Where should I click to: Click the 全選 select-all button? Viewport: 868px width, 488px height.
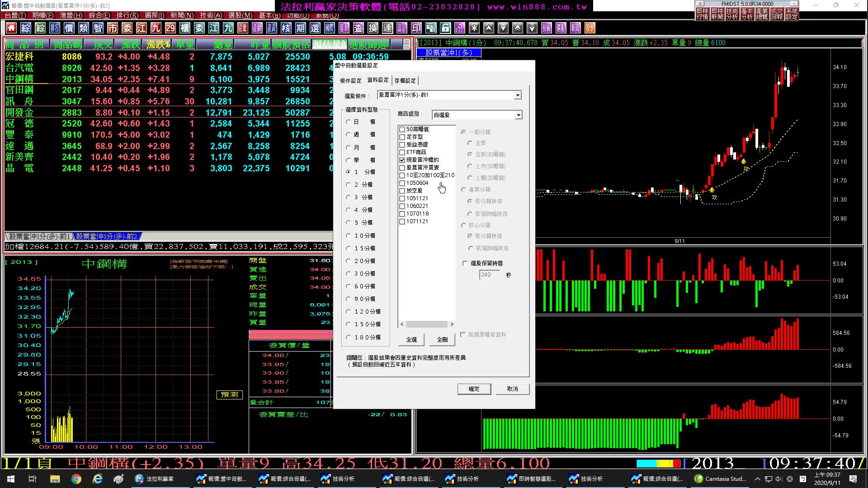tap(411, 339)
